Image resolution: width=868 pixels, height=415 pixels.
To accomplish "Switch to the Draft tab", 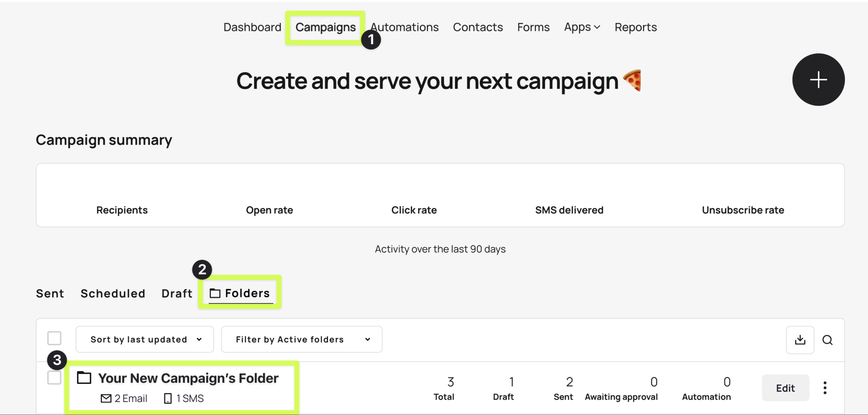I will pyautogui.click(x=177, y=293).
